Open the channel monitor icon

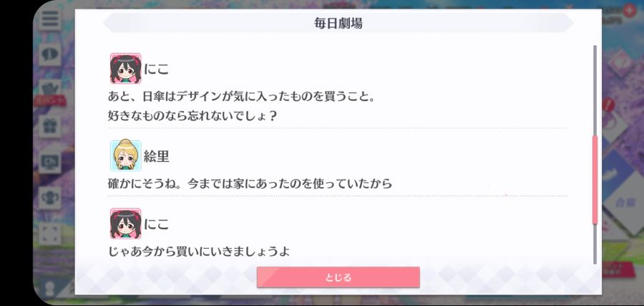pyautogui.click(x=50, y=163)
